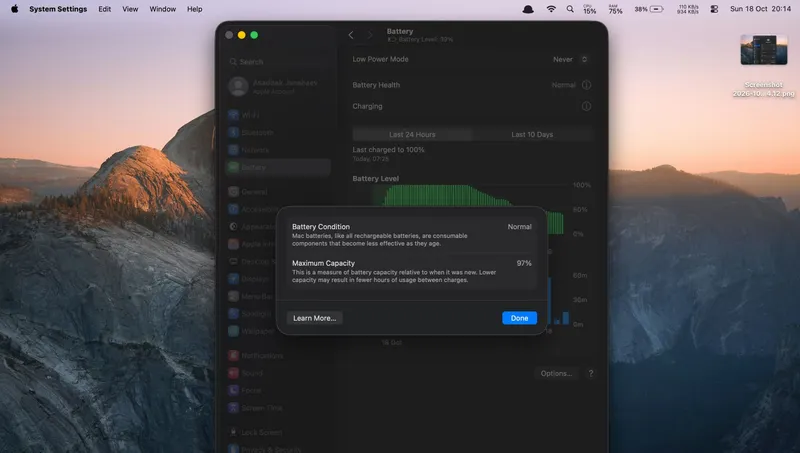Open Control Center in menu bar
This screenshot has height=453, width=800.
click(714, 9)
